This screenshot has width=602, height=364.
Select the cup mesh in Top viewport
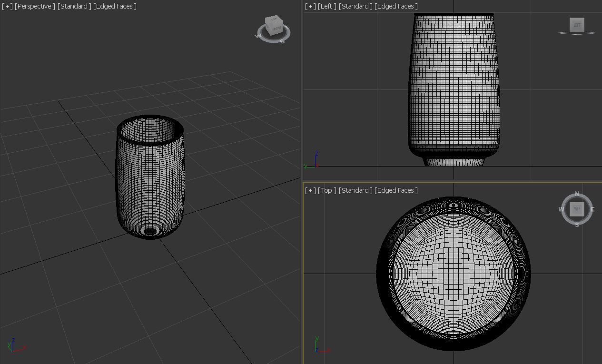coord(454,274)
